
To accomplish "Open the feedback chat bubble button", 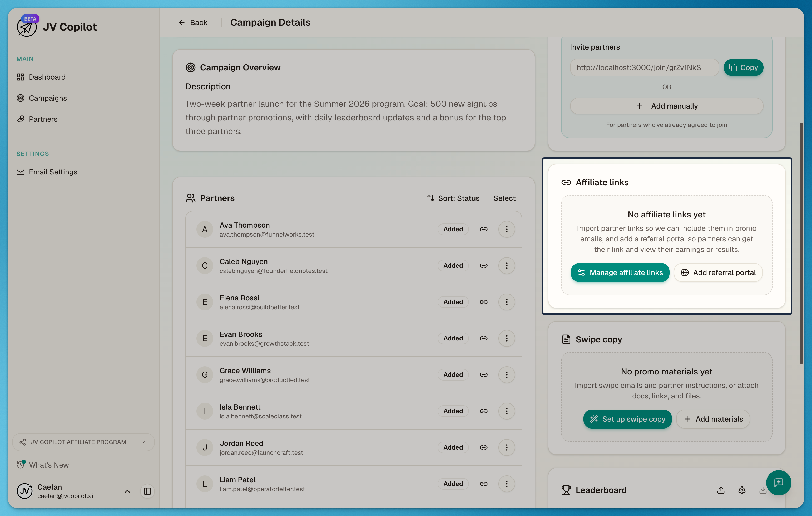I will (778, 483).
